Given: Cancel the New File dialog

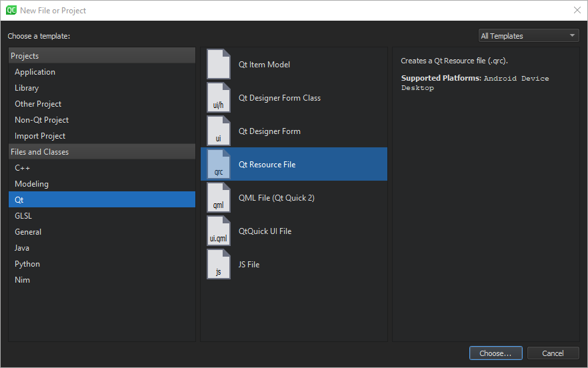Looking at the screenshot, I should (553, 353).
